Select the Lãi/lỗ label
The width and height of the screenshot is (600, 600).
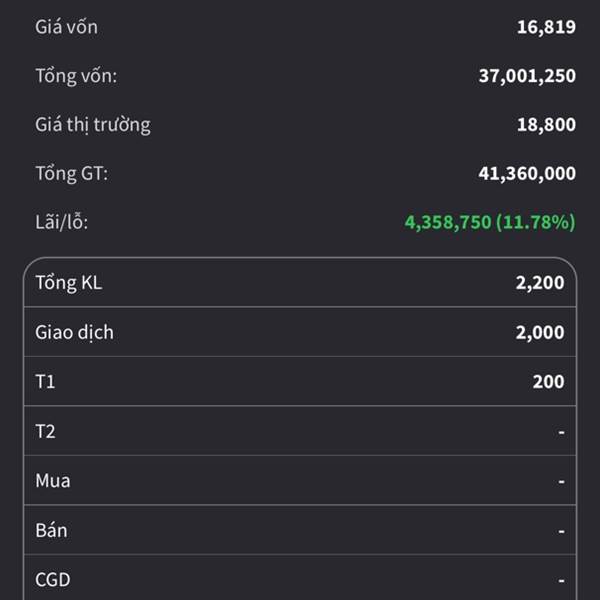tap(62, 222)
